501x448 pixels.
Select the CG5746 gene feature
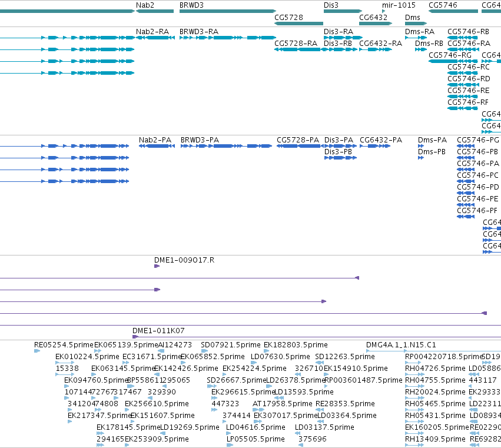453,11
